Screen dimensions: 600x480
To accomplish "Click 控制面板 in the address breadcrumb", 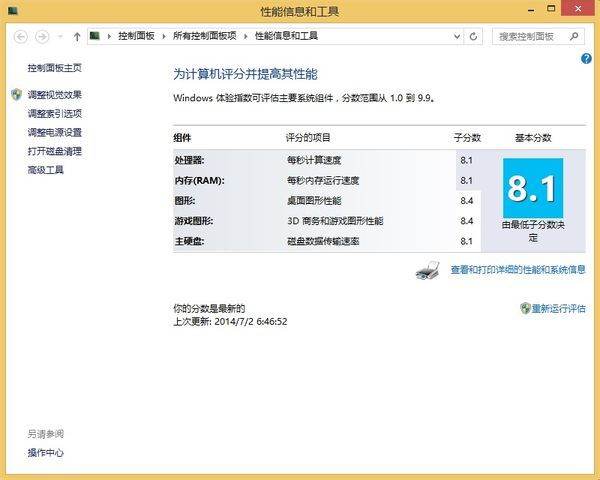I will pyautogui.click(x=136, y=36).
